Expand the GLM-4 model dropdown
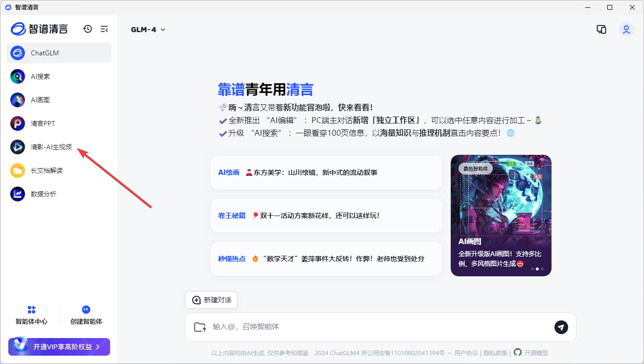Viewport: 644px width, 364px height. click(x=148, y=29)
